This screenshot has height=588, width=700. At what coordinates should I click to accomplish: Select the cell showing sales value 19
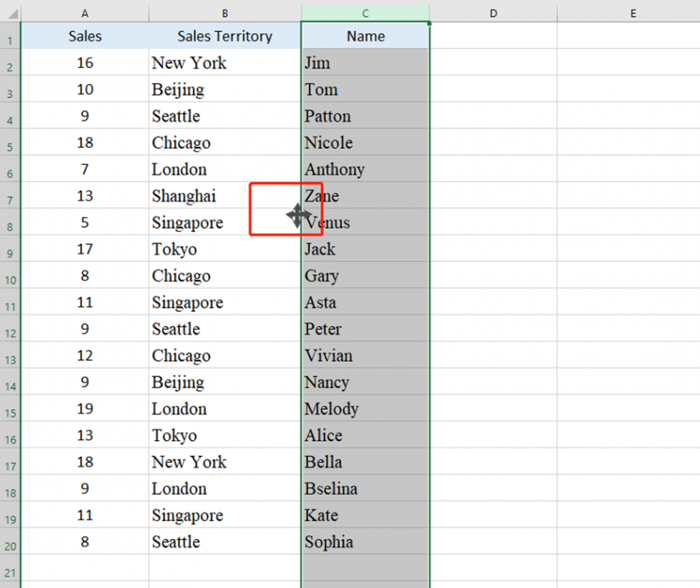tap(84, 408)
